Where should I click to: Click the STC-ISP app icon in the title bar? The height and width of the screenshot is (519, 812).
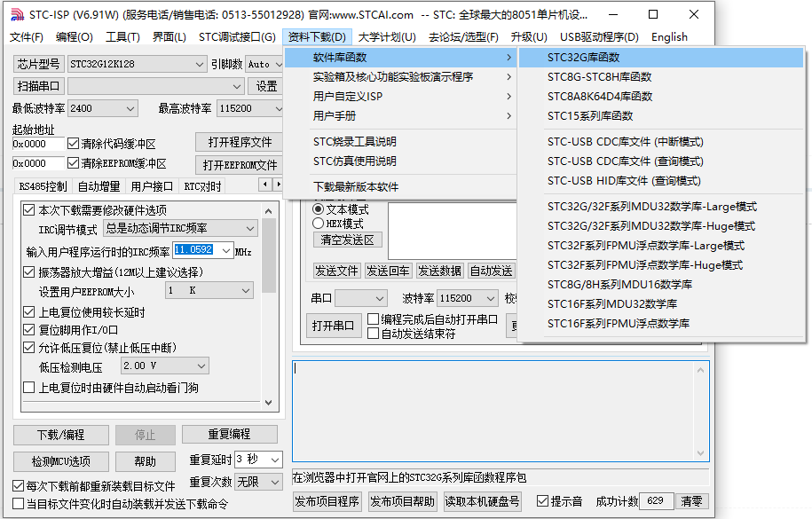17,14
